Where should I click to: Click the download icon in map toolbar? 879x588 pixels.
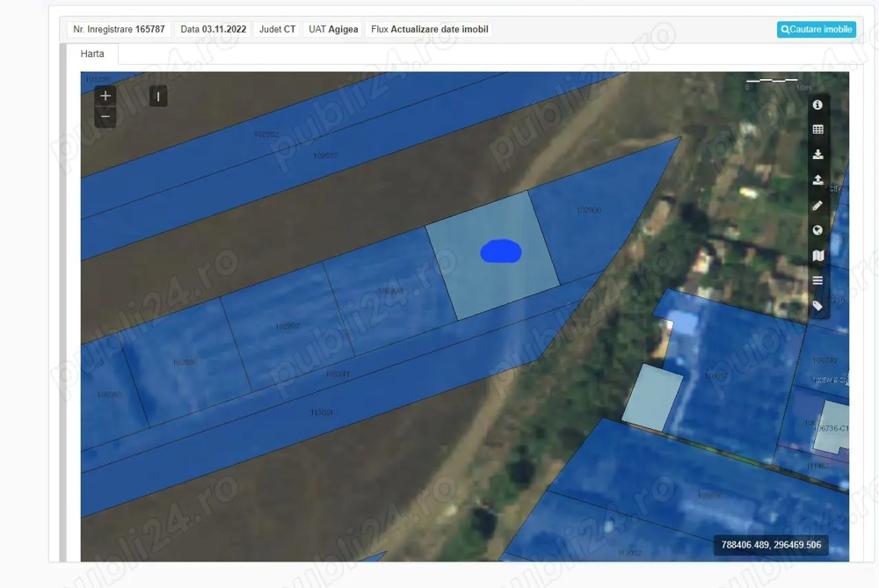pos(817,155)
